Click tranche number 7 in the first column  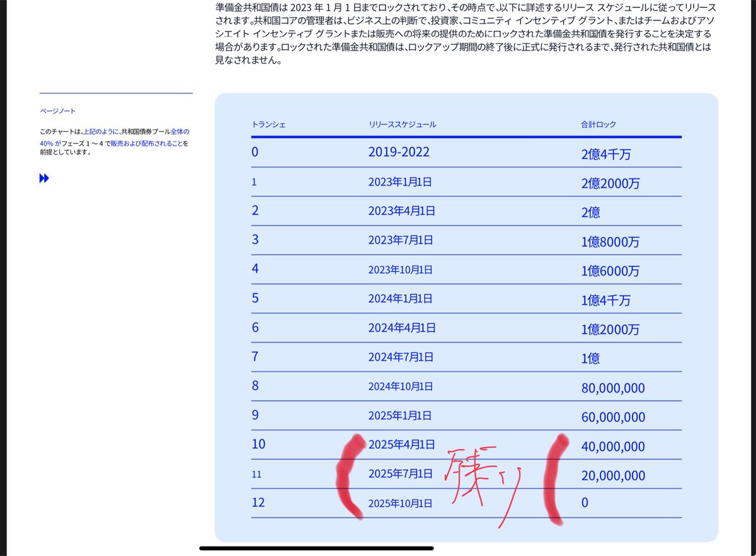[x=255, y=356]
